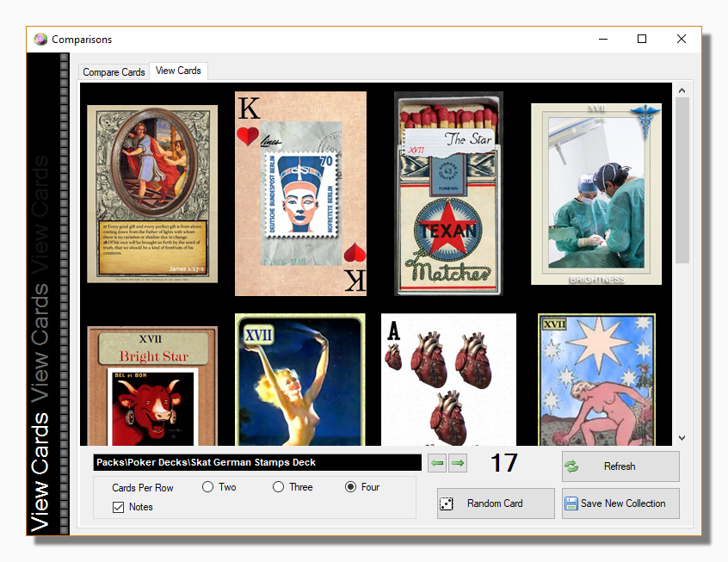Click the Refresh button
The image size is (728, 562).
coord(620,466)
